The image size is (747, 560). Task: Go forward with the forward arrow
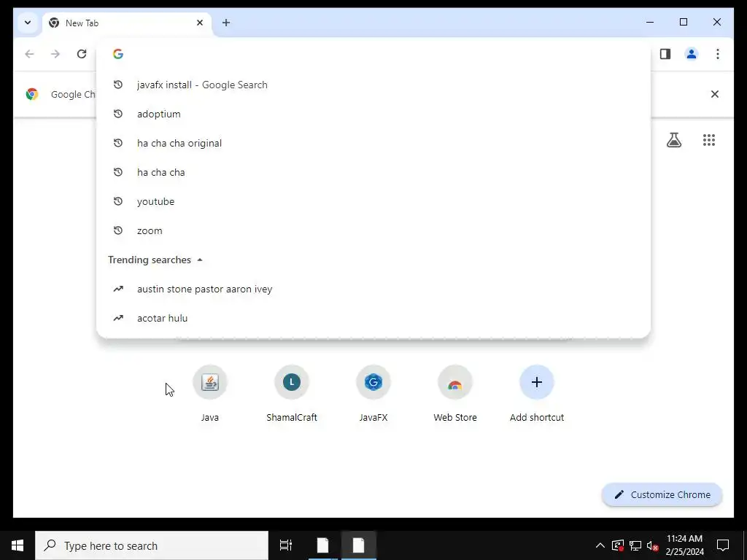point(55,54)
